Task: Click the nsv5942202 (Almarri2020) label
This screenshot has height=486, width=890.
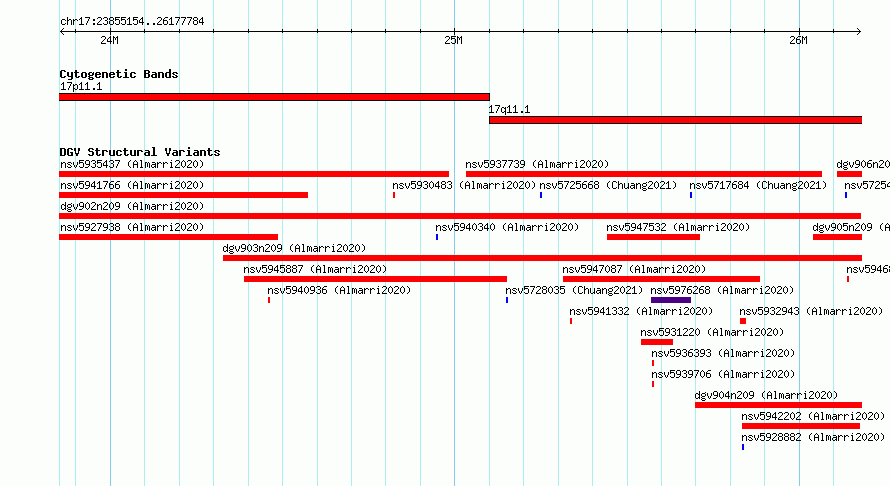Action: pos(813,416)
